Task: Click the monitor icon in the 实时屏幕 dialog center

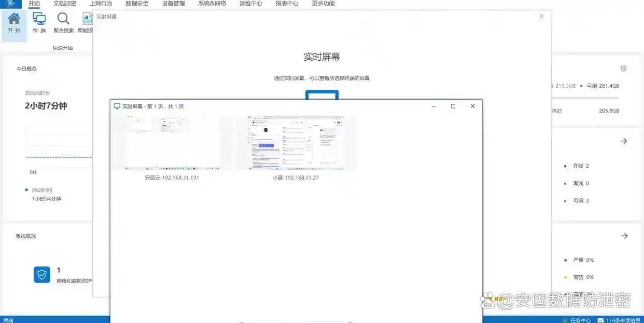Action: click(321, 95)
